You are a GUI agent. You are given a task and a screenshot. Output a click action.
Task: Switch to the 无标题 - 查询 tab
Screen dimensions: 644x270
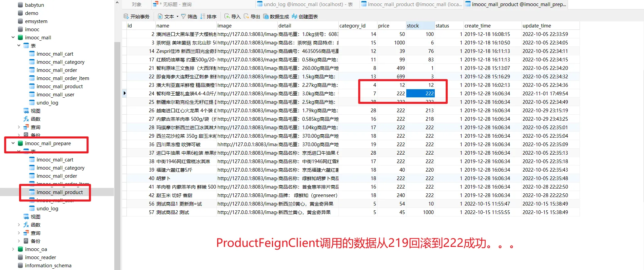[203, 4]
